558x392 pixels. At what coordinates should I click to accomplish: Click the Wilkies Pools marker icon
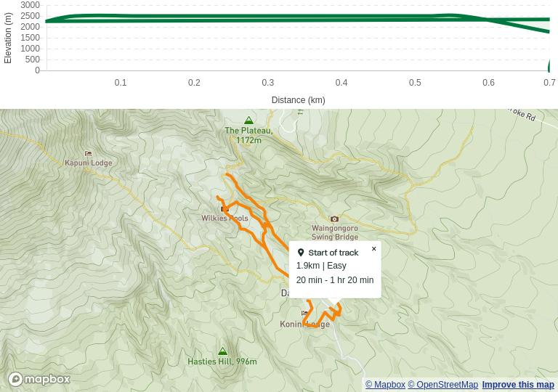(224, 209)
